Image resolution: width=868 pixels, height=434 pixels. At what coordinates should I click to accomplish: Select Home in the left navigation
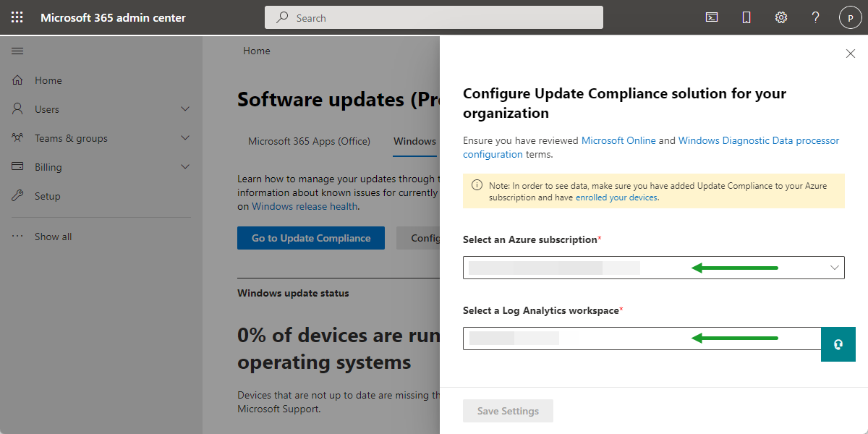47,80
